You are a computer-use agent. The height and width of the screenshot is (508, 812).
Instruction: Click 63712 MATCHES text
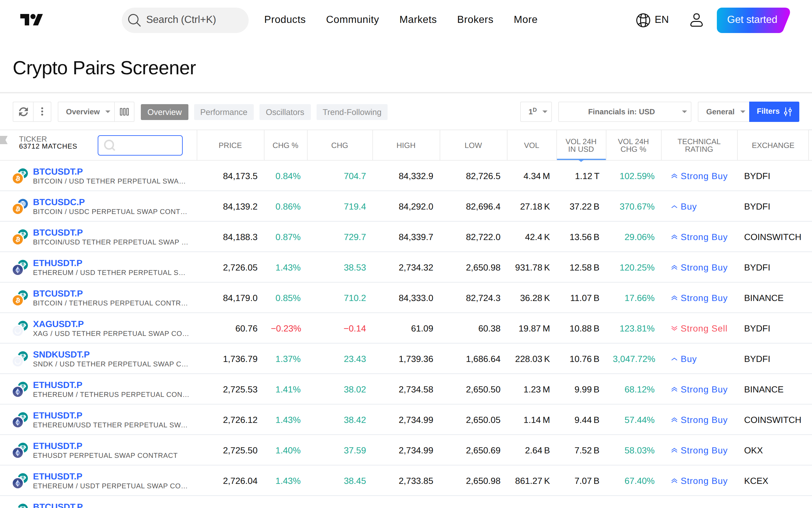(x=48, y=146)
